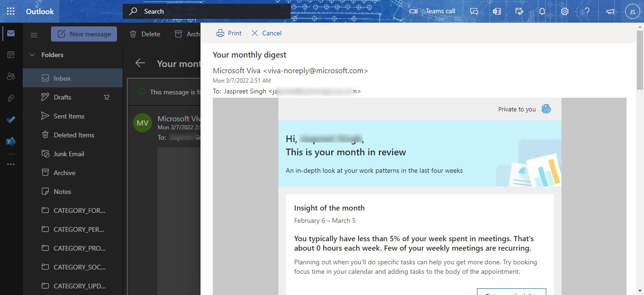This screenshot has height=295, width=644.
Task: Open the Drafts folder
Action: coord(73,97)
